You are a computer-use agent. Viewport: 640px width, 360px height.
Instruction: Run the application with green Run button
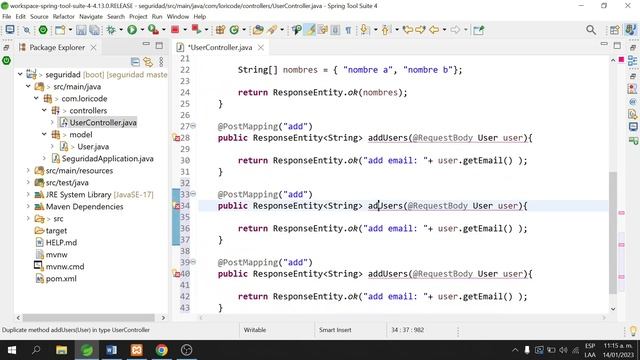(x=132, y=30)
